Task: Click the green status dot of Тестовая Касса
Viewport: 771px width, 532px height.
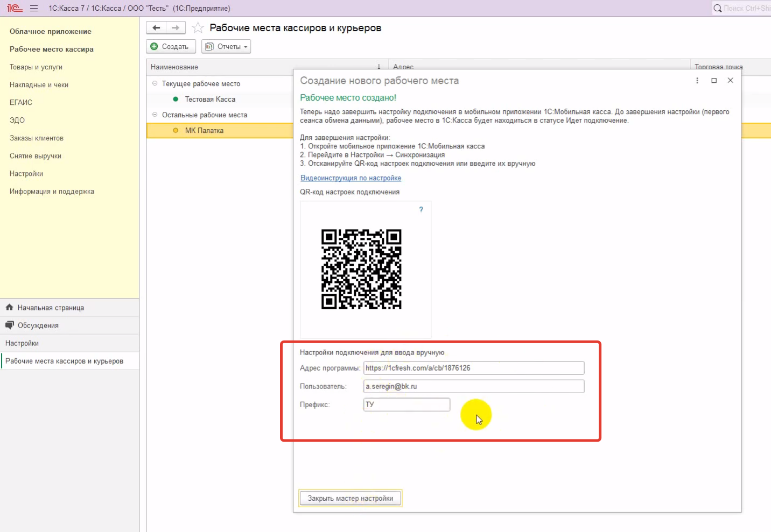Action: [176, 99]
